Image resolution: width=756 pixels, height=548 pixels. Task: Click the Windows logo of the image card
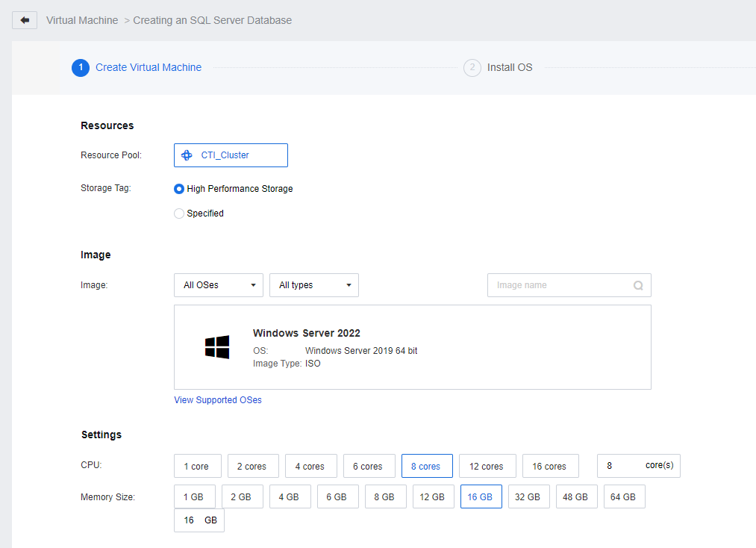coord(217,347)
